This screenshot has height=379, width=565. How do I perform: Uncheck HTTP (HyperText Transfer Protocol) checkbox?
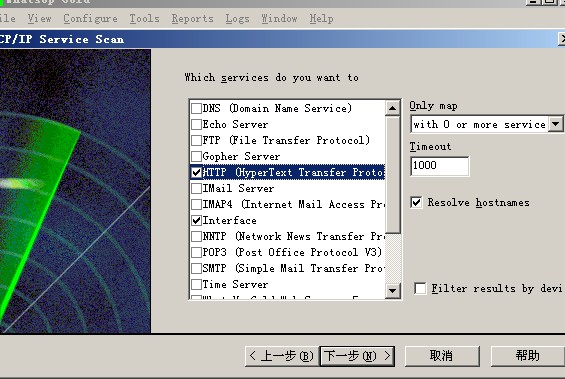[x=196, y=172]
